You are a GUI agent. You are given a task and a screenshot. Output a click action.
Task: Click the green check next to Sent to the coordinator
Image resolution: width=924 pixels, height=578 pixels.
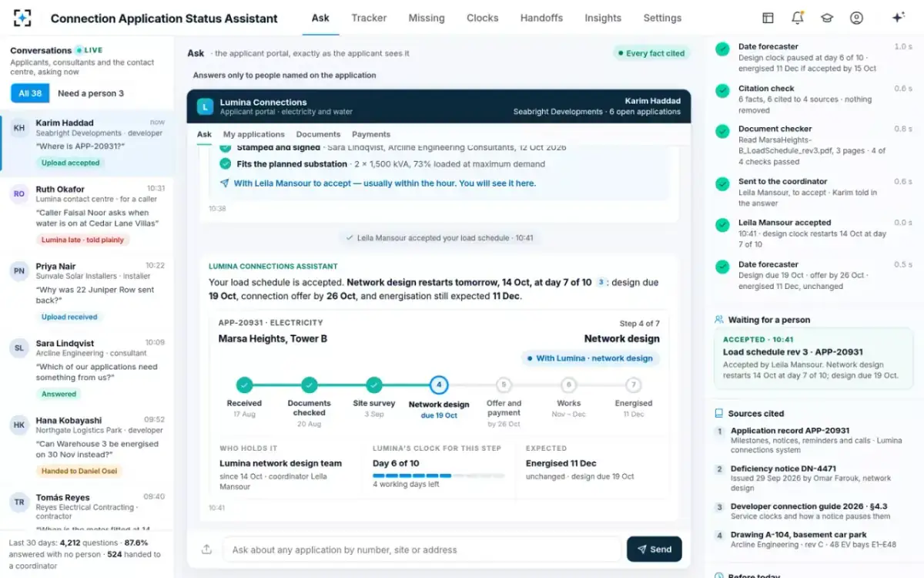click(722, 184)
